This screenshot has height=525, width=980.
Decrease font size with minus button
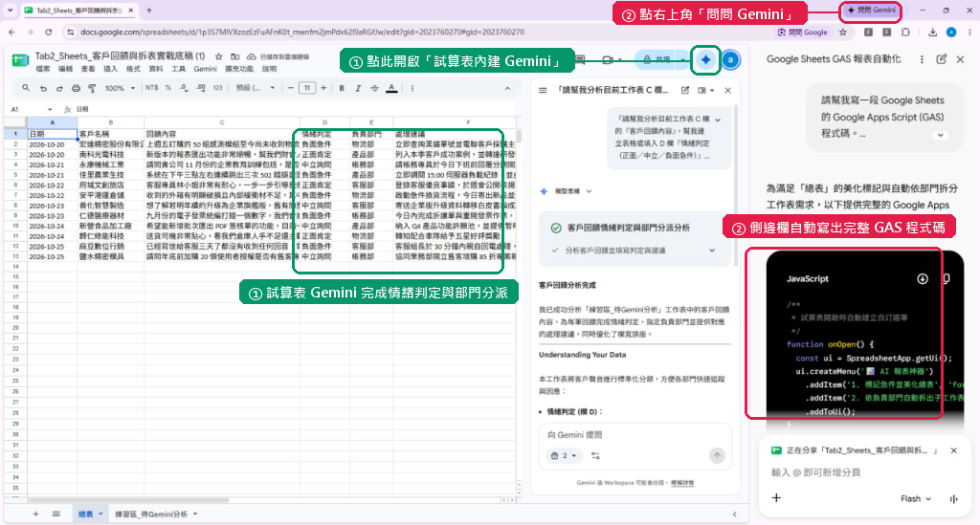[291, 88]
